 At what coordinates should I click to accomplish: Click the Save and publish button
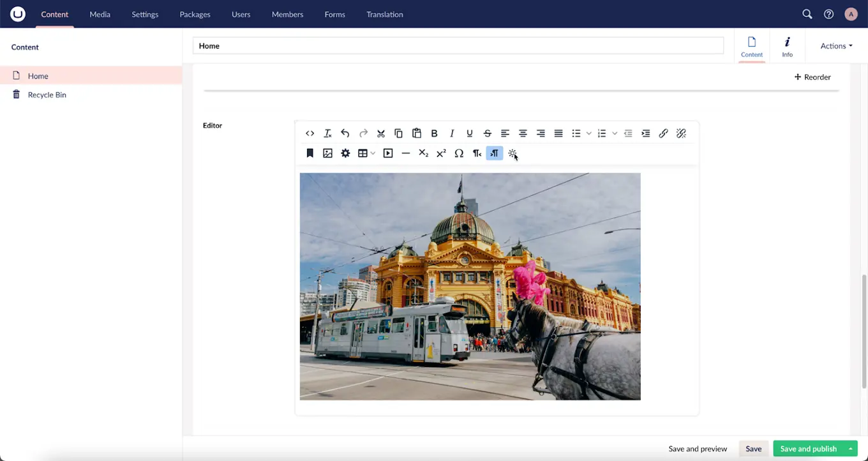coord(808,449)
